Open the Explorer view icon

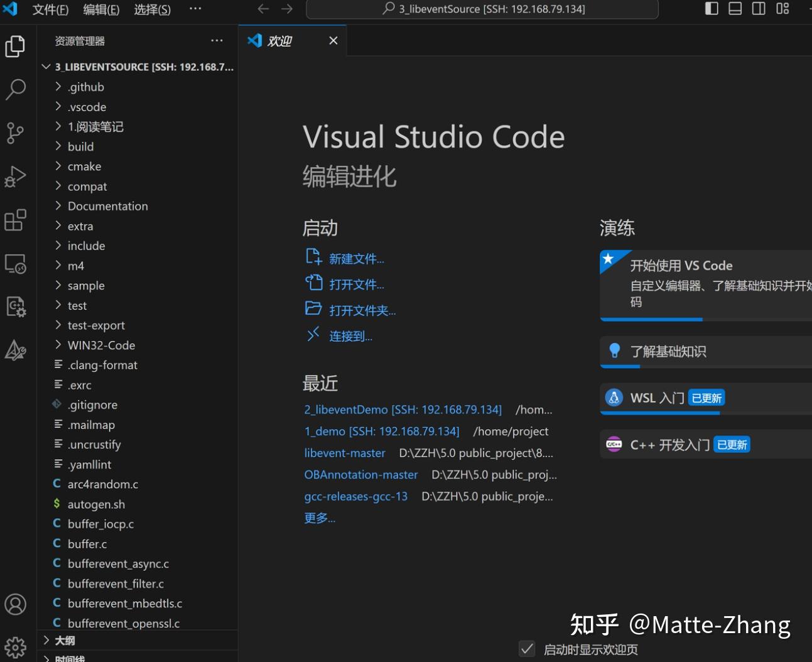pyautogui.click(x=16, y=46)
